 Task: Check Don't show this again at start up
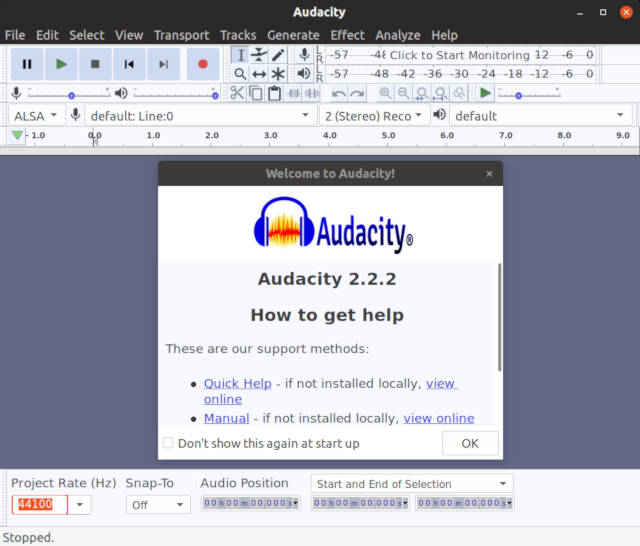[x=168, y=443]
